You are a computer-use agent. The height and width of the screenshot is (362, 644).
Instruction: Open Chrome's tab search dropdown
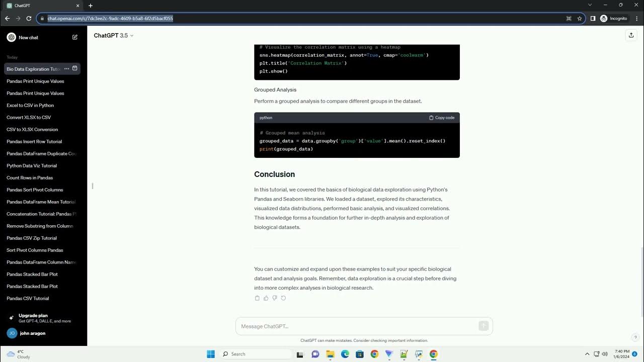(590, 5)
